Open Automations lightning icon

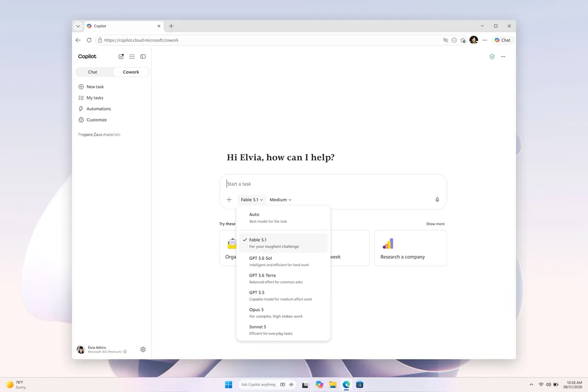81,109
